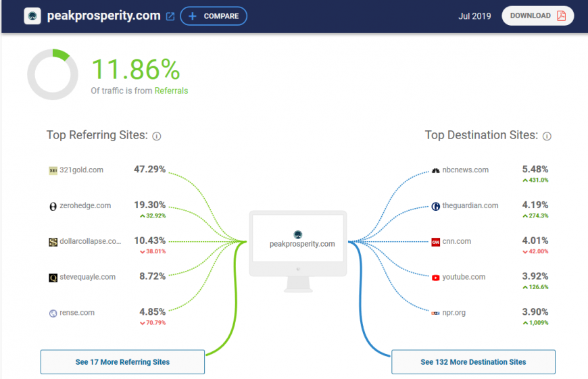This screenshot has height=379, width=588.
Task: Open the theguardian.com destination site
Action: tap(470, 205)
